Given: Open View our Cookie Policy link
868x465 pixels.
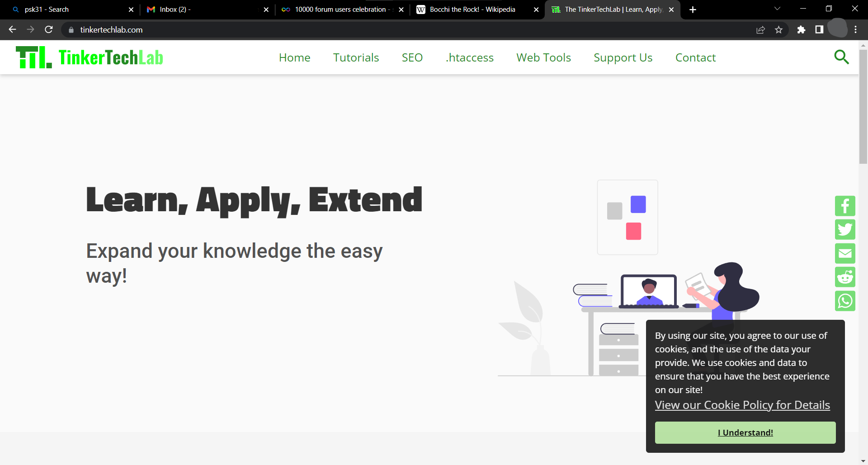Looking at the screenshot, I should click(742, 405).
